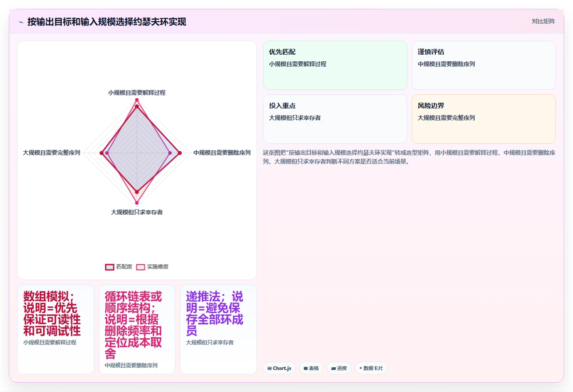573x392 pixels.
Task: Click the Chart.js tag chip
Action: tap(279, 368)
